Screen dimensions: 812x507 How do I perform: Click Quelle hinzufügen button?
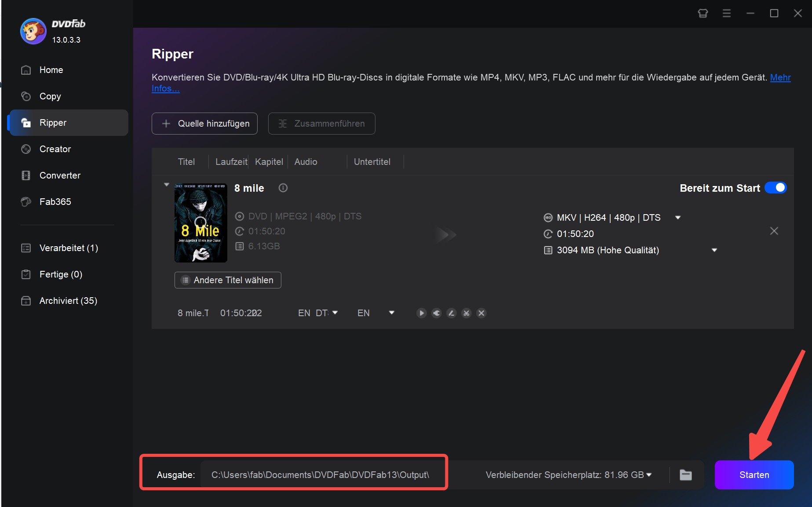coord(204,124)
